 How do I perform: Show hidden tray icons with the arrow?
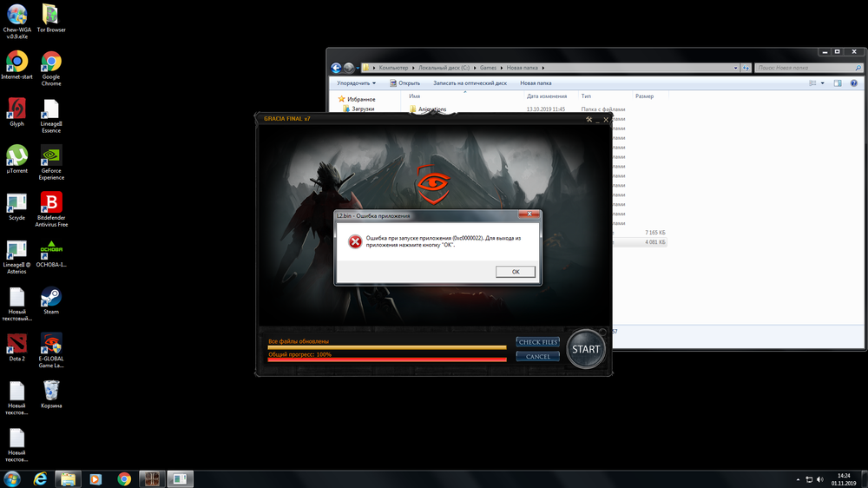799,478
